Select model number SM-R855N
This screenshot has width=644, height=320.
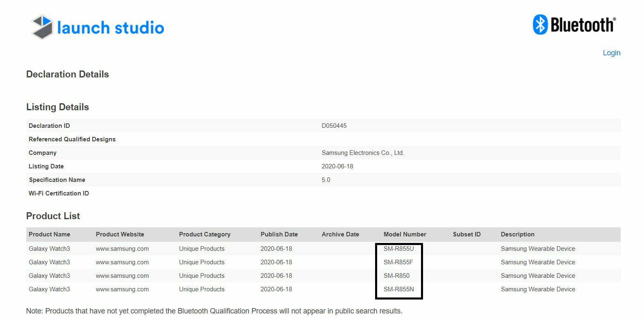[398, 289]
